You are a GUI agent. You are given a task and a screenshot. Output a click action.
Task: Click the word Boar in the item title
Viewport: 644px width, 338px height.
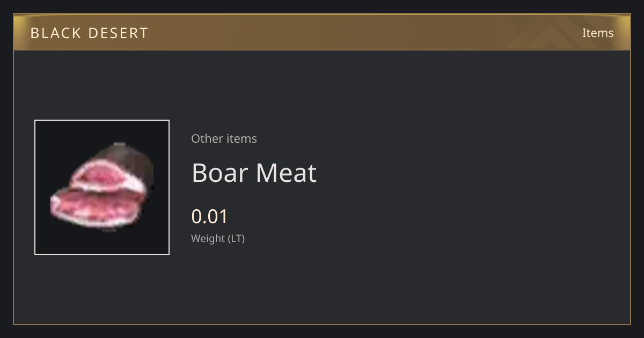coord(219,173)
